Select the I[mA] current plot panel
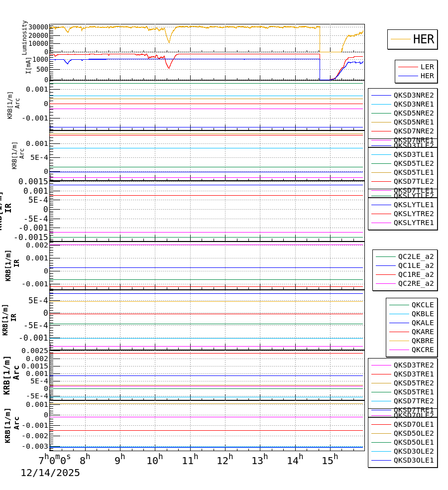The image size is (448, 490). 199,65
